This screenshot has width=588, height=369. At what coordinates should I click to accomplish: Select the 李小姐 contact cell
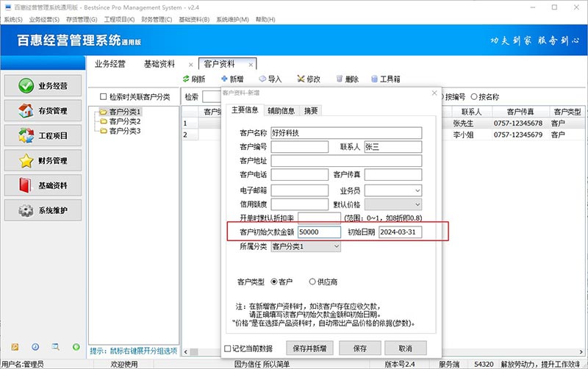(x=471, y=135)
